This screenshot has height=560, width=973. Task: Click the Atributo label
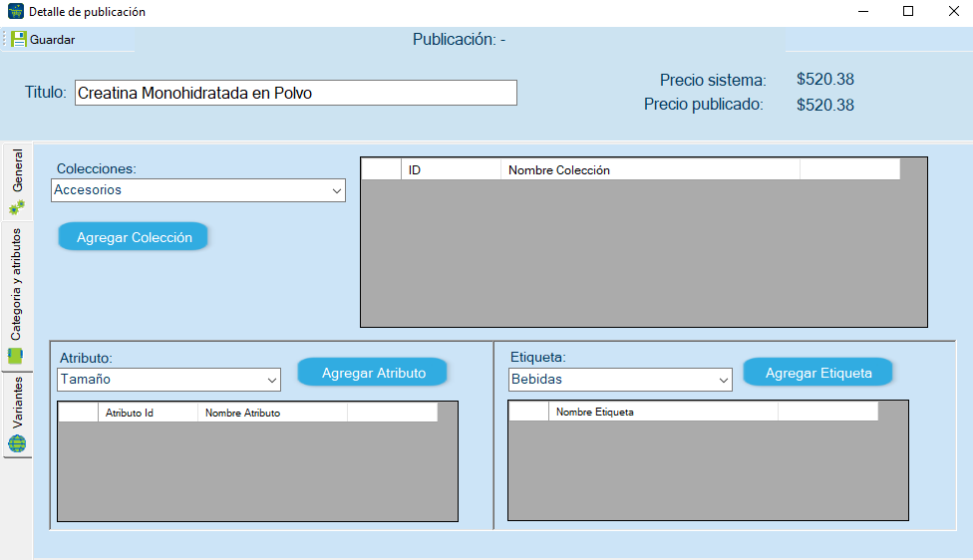coord(86,358)
